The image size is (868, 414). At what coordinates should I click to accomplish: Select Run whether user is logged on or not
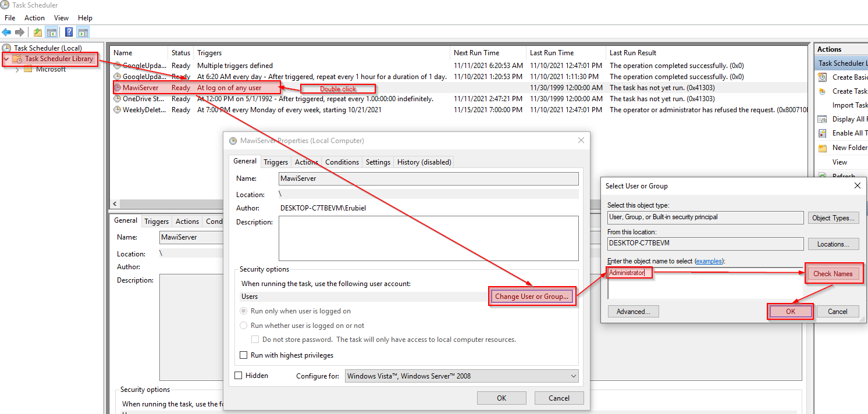[x=244, y=326]
